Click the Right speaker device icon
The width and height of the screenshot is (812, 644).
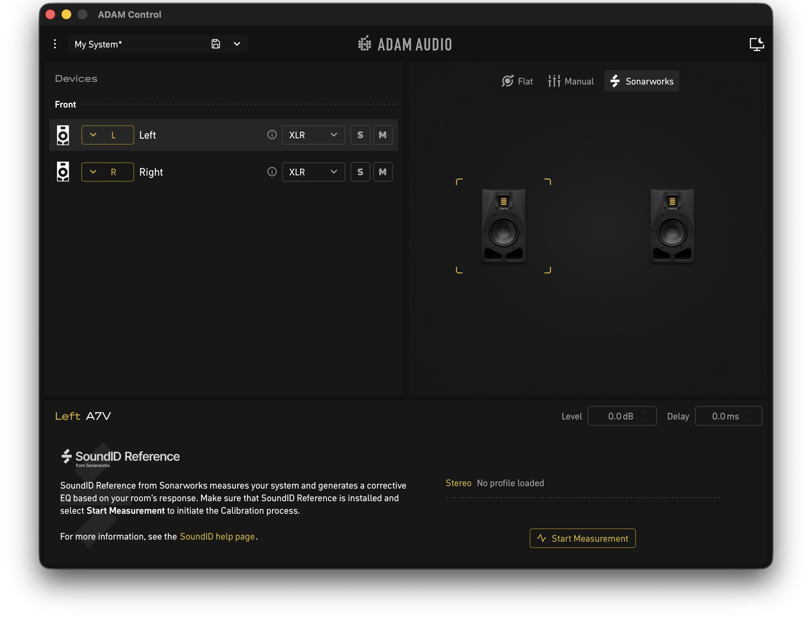tap(63, 172)
